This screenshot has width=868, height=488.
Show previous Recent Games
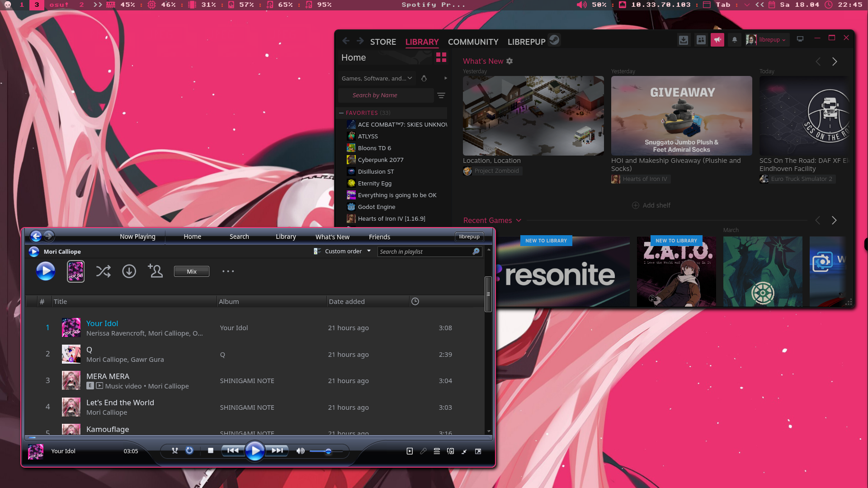(817, 220)
